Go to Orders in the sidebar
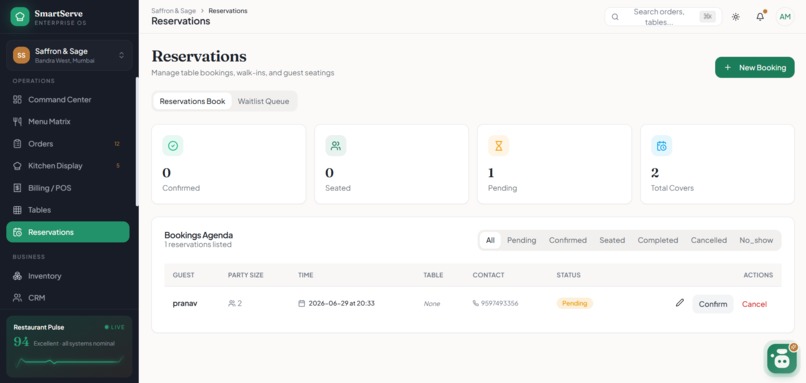The width and height of the screenshot is (806, 383). click(x=68, y=144)
